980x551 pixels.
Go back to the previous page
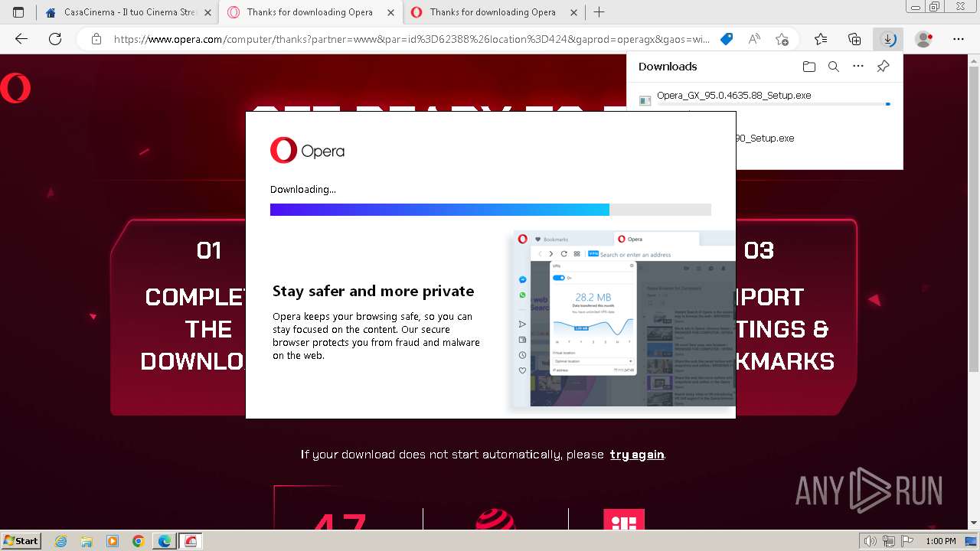click(21, 39)
